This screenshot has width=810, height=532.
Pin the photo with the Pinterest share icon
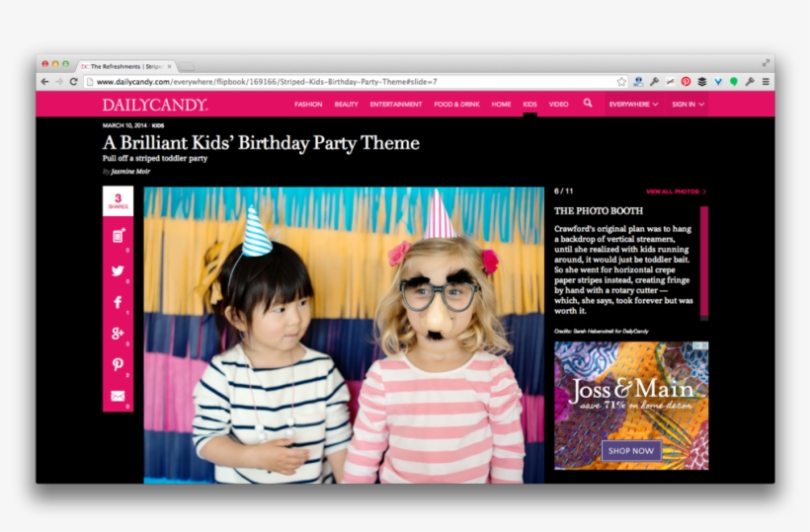(x=118, y=364)
